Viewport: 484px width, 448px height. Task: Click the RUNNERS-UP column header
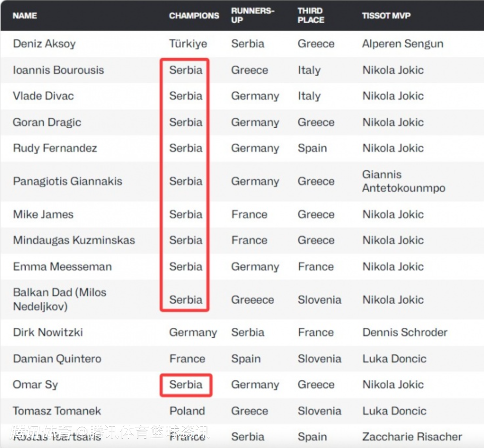252,15
